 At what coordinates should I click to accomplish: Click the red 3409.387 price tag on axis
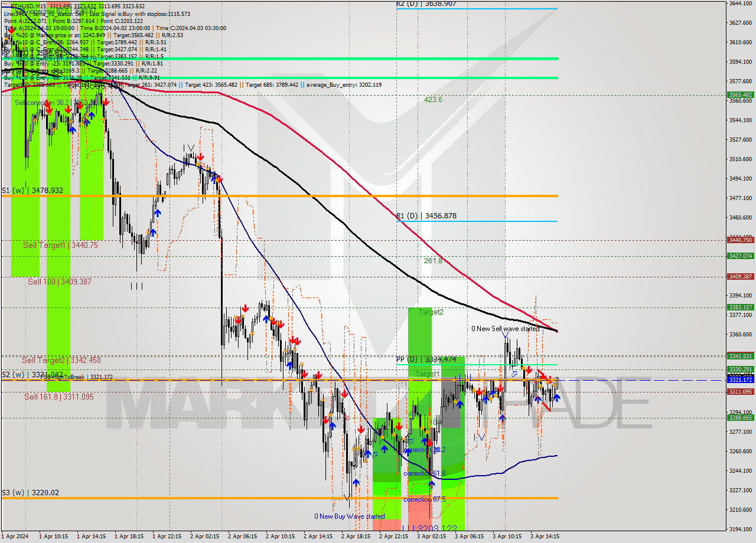tap(740, 276)
